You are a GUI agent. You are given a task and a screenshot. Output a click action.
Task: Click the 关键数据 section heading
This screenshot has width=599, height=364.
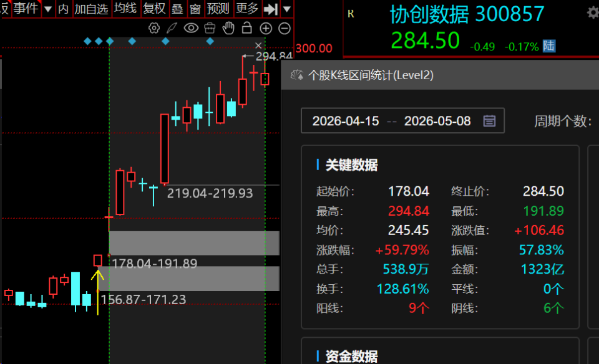click(x=351, y=165)
